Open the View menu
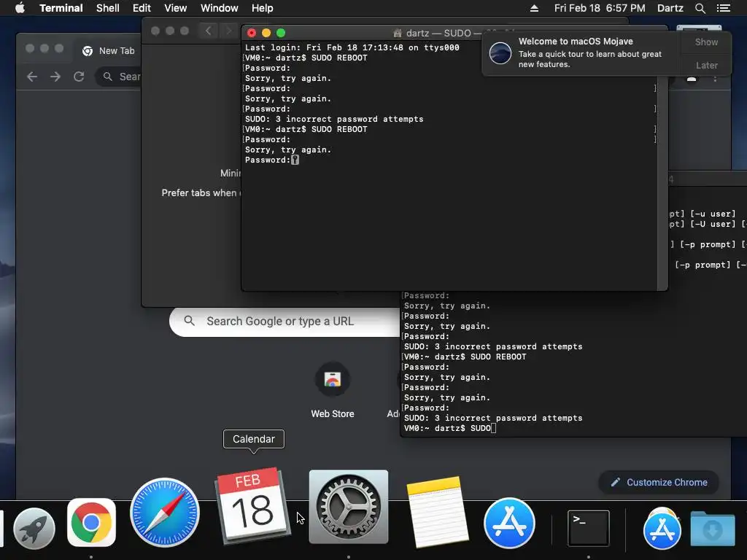Image resolution: width=747 pixels, height=560 pixels. coord(175,8)
